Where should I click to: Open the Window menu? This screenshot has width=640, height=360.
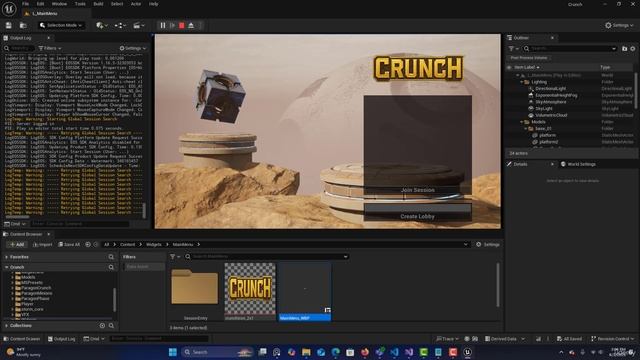pos(59,4)
